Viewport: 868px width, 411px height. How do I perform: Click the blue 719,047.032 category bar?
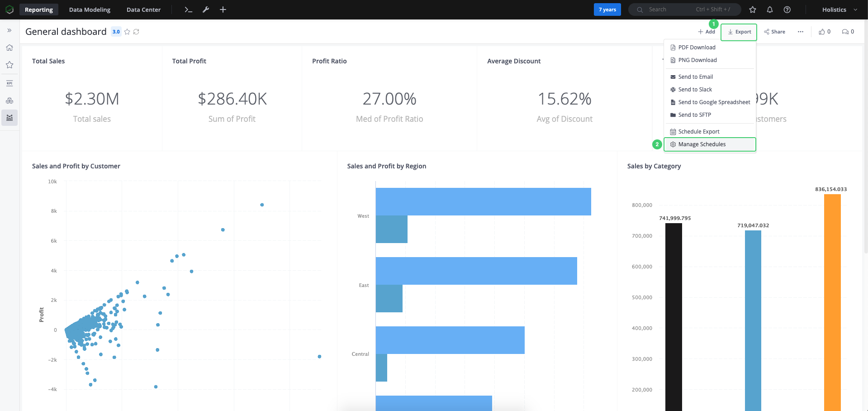tap(753, 320)
